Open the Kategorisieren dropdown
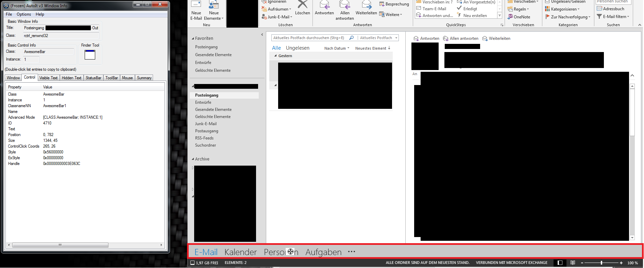The height and width of the screenshot is (268, 644). [x=562, y=9]
